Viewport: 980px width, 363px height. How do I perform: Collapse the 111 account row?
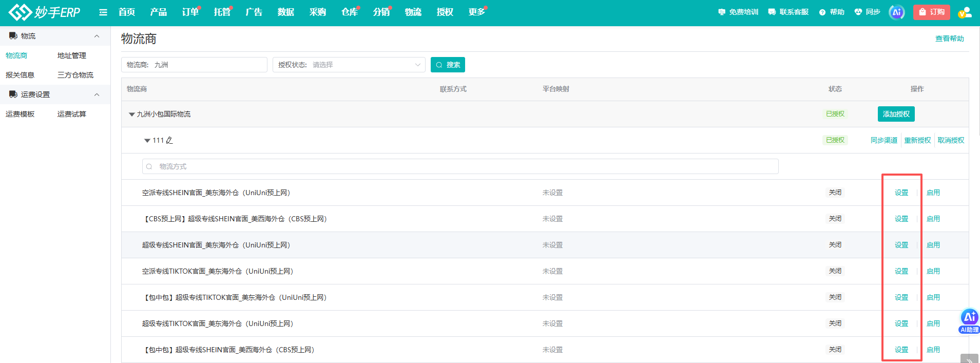(147, 140)
